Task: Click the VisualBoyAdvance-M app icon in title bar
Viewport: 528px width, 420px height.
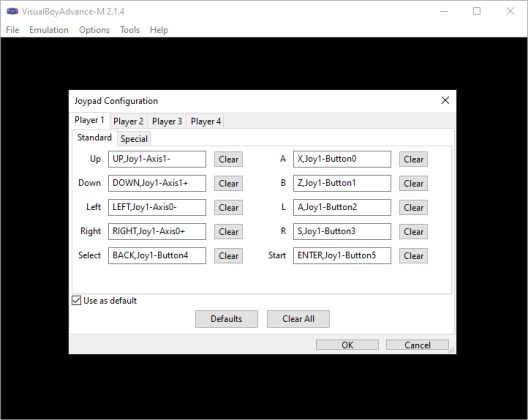Action: tap(12, 11)
